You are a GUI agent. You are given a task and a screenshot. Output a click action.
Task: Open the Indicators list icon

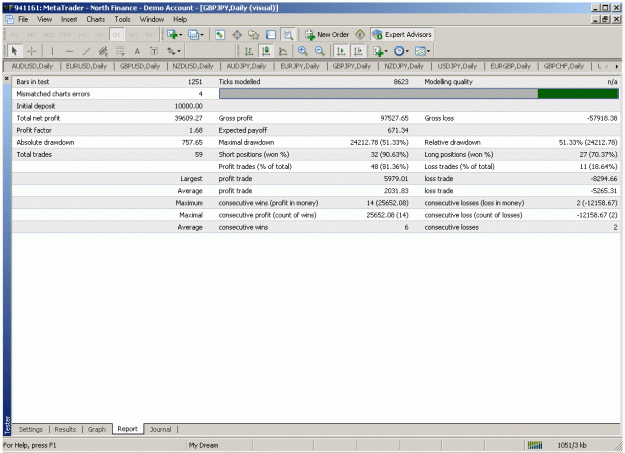(x=378, y=51)
